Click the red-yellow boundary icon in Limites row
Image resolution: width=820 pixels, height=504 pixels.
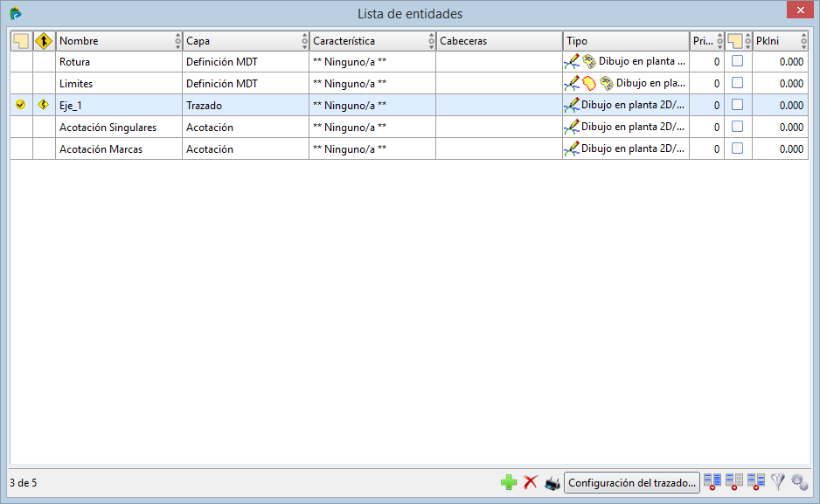(x=589, y=84)
